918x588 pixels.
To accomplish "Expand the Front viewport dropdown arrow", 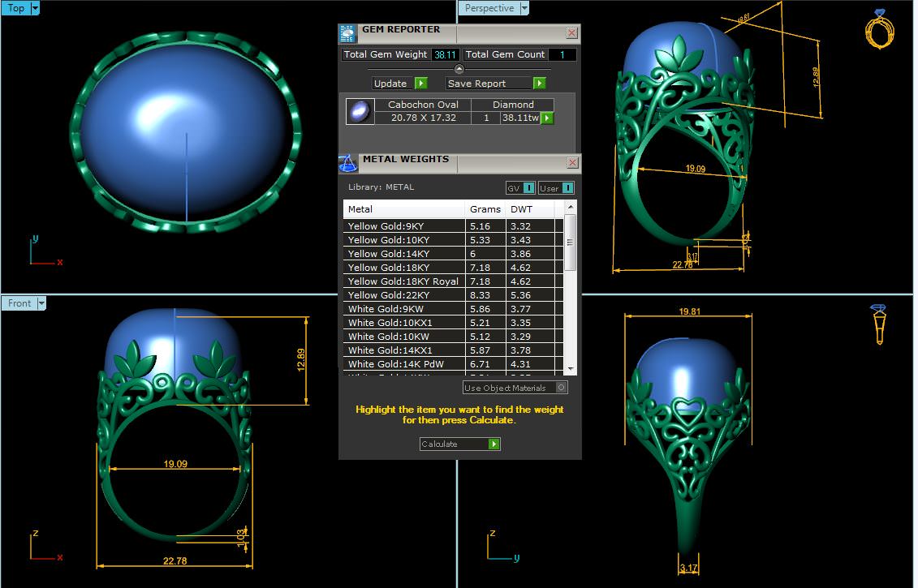I will pyautogui.click(x=41, y=303).
